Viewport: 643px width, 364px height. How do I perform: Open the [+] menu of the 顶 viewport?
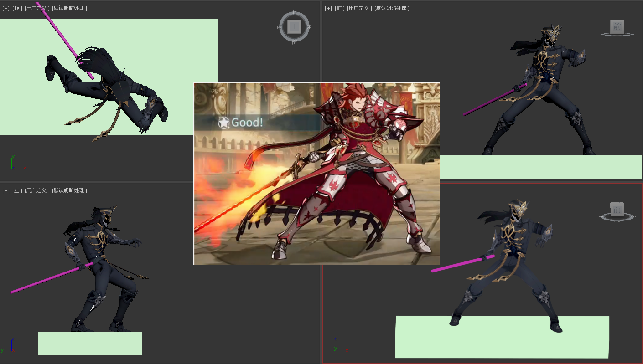click(6, 8)
